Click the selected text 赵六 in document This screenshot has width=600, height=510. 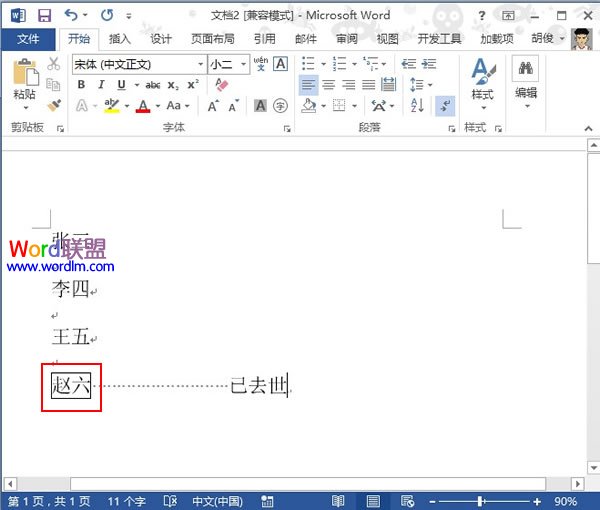(71, 385)
